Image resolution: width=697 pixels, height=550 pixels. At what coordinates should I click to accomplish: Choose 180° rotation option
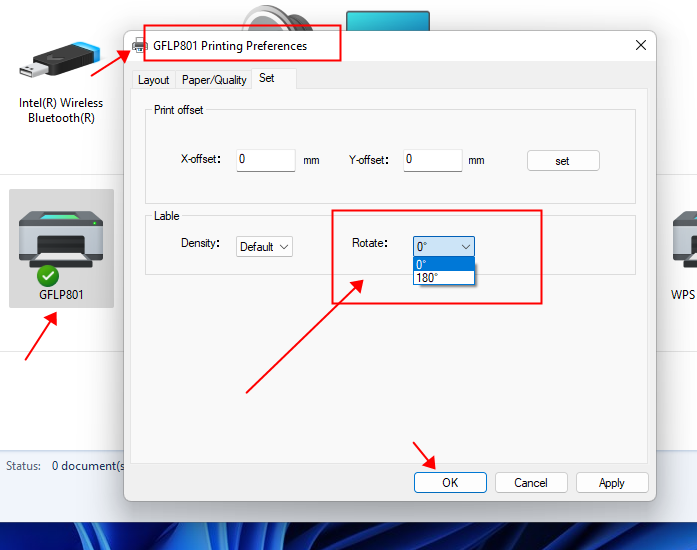coord(443,278)
